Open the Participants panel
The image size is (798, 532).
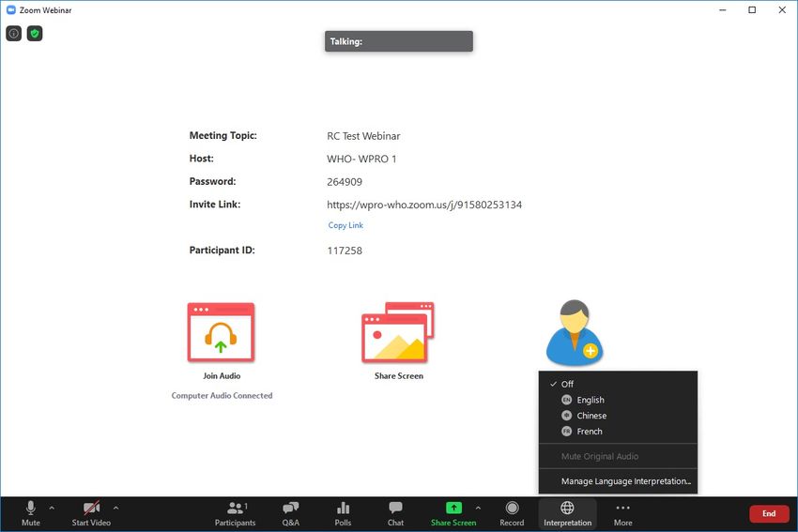pyautogui.click(x=235, y=513)
